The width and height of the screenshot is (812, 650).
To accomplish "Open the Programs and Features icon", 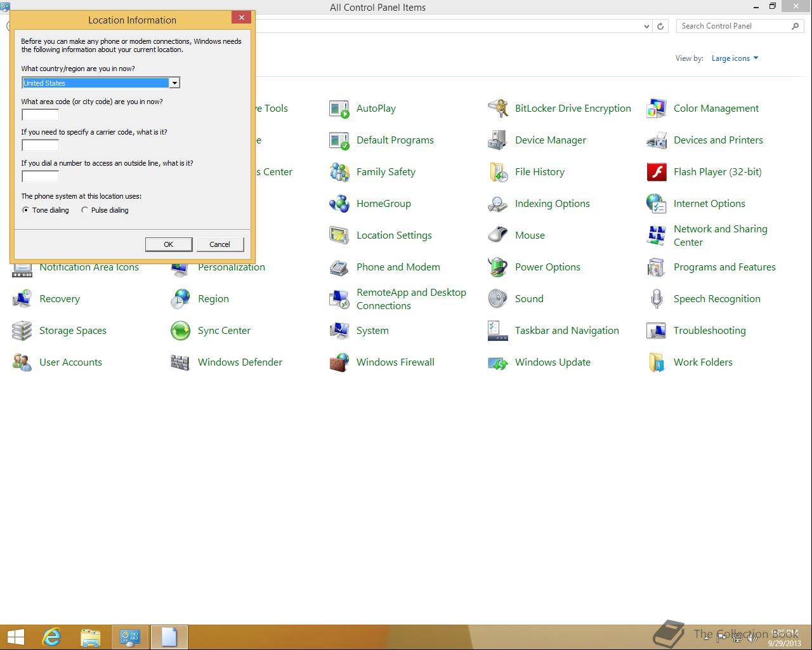I will pos(657,267).
